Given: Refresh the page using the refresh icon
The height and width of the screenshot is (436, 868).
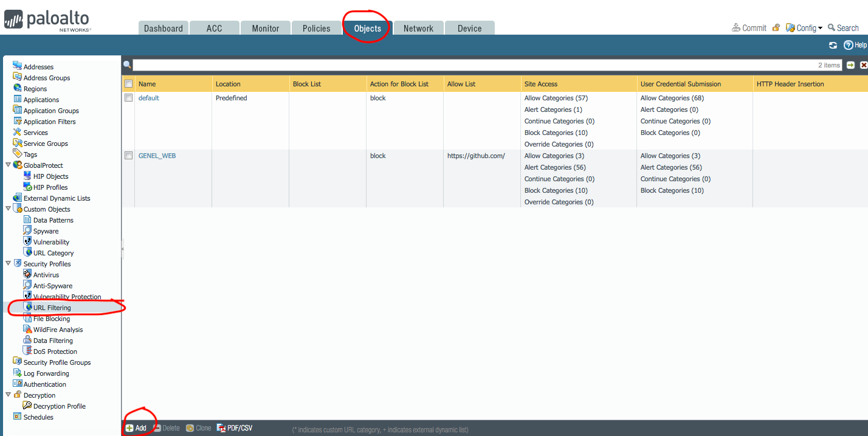Looking at the screenshot, I should click(833, 45).
